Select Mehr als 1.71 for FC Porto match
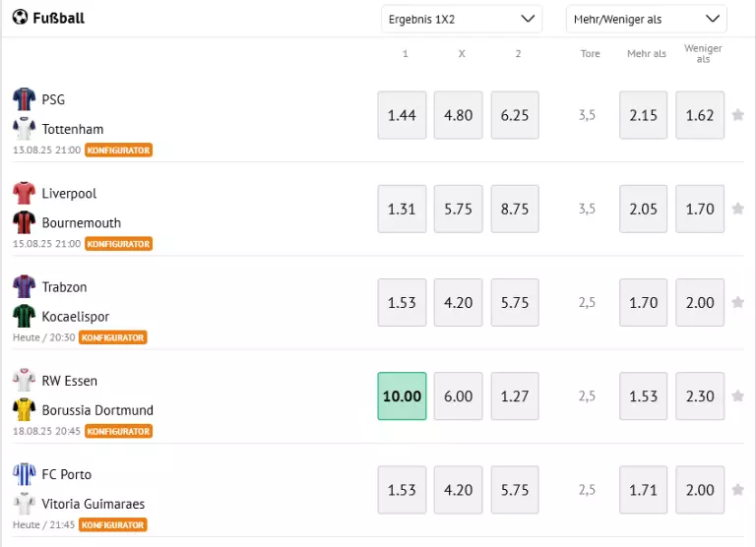 (x=643, y=490)
